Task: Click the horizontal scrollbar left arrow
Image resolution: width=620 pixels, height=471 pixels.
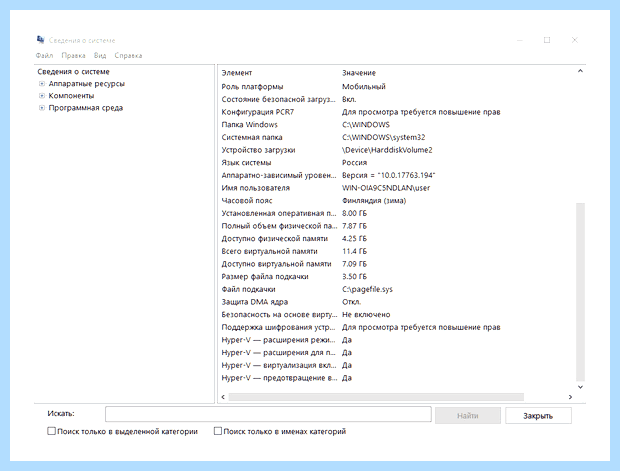Action: 223,397
